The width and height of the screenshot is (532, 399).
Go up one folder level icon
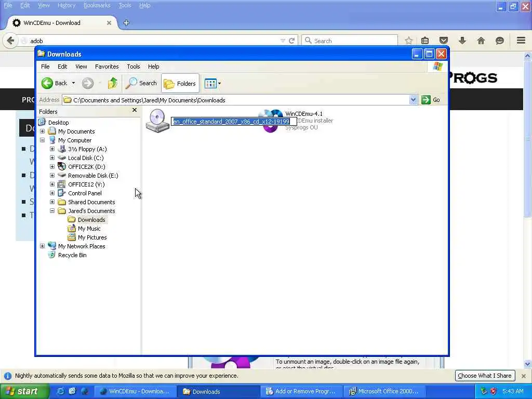[112, 83]
